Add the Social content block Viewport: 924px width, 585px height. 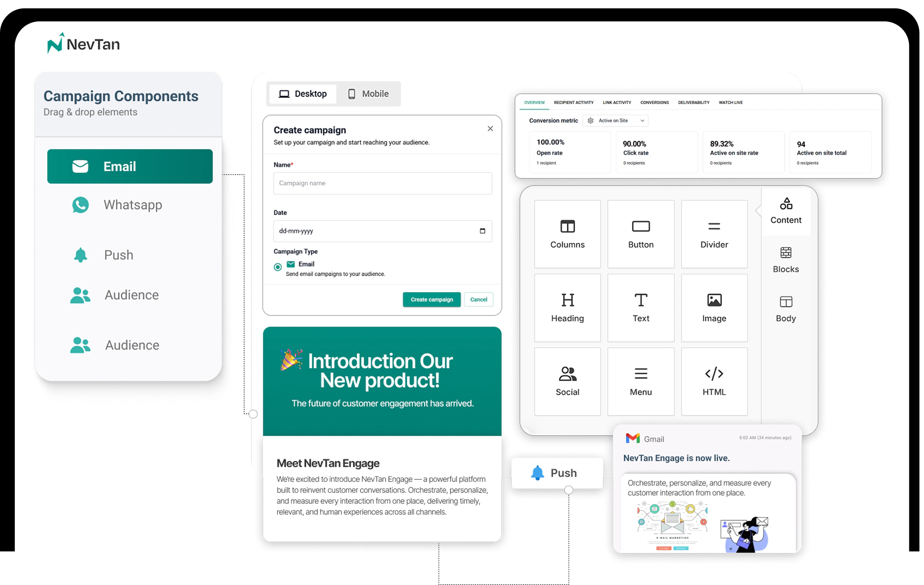click(567, 381)
